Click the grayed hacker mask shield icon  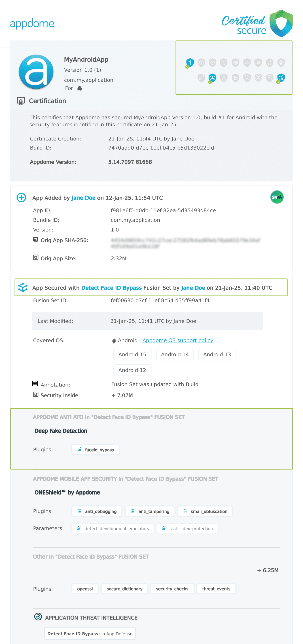[x=224, y=78]
